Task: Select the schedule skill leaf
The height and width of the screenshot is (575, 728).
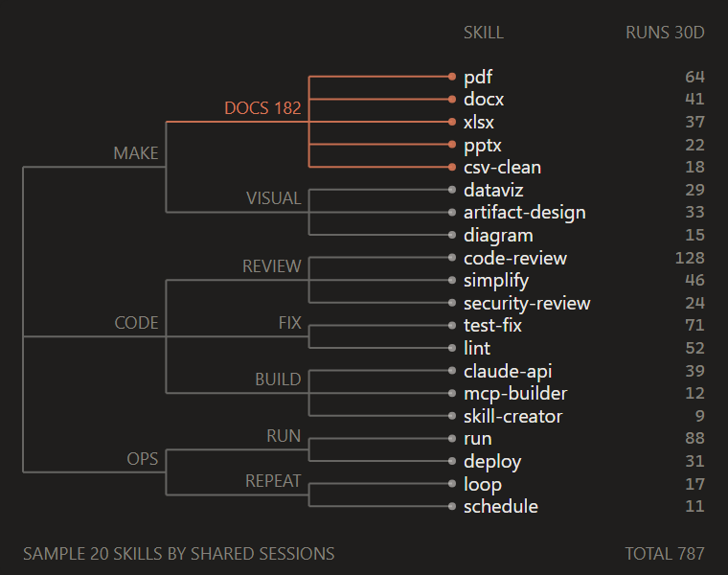Action: 501,507
